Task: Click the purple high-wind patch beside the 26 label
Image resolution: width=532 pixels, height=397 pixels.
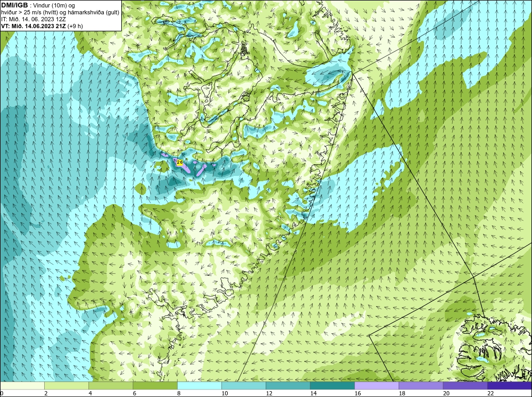Action: pos(185,168)
